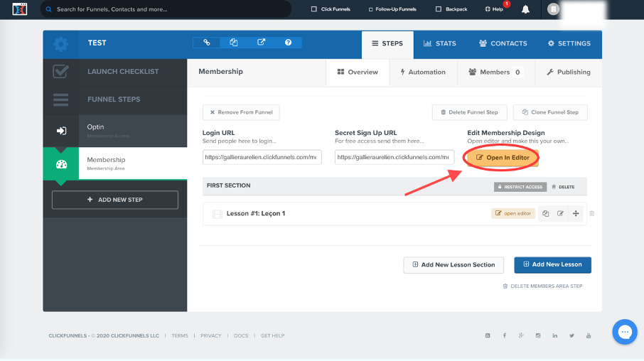Edit Lesson #1 with pencil icon
644x361 pixels.
click(560, 214)
